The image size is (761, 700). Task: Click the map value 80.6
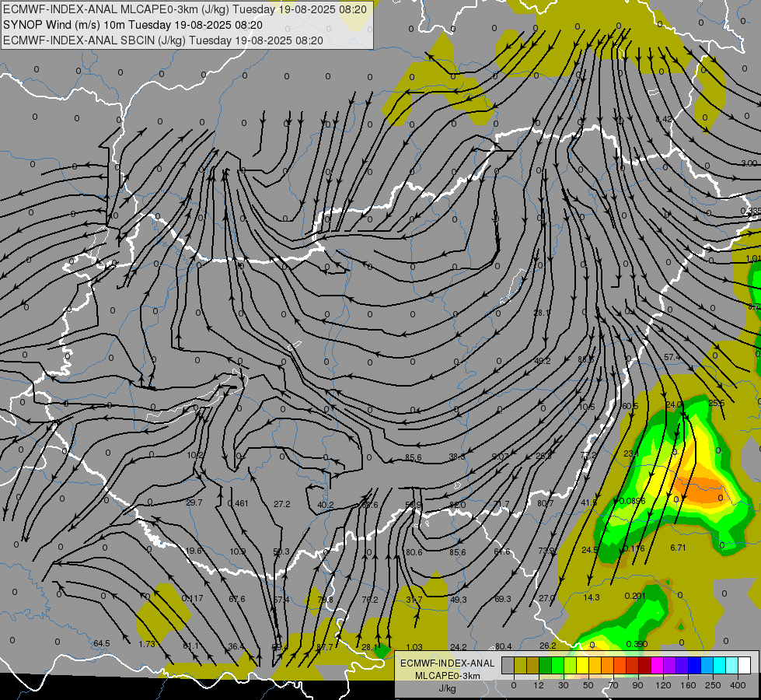click(414, 552)
